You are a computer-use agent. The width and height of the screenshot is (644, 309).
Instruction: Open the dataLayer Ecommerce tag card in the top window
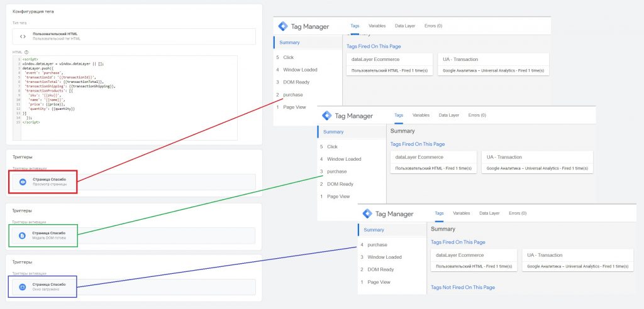point(390,65)
